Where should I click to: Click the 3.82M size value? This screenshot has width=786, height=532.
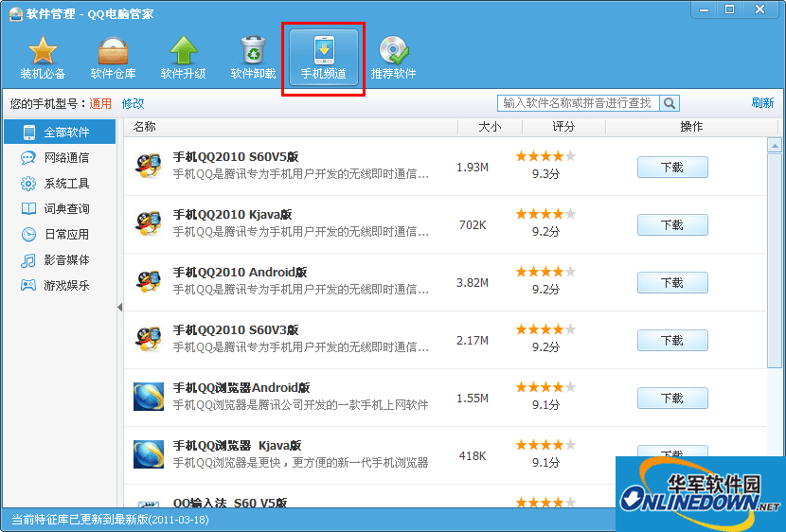[473, 282]
